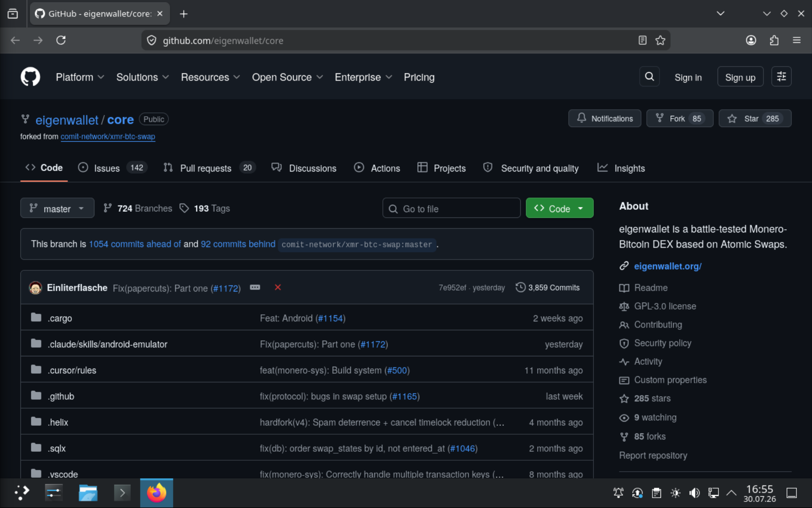Viewport: 812px width, 508px height.
Task: Toggle reader view icon in address bar
Action: pos(643,40)
